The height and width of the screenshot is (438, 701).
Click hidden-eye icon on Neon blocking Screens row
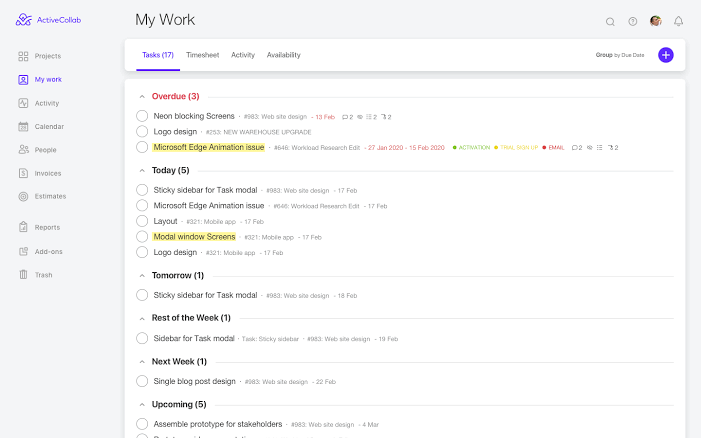point(360,117)
